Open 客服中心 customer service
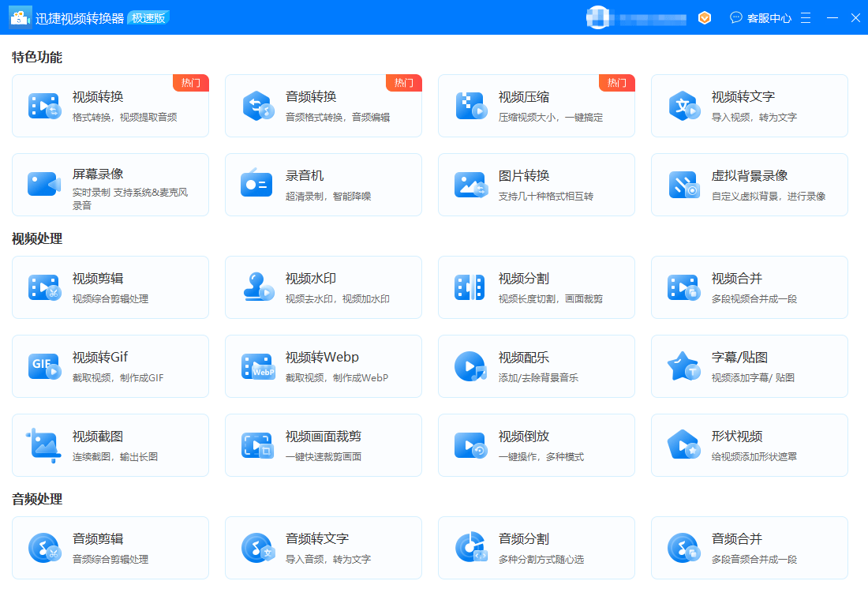Viewport: 868px width, 611px height. [x=761, y=17]
